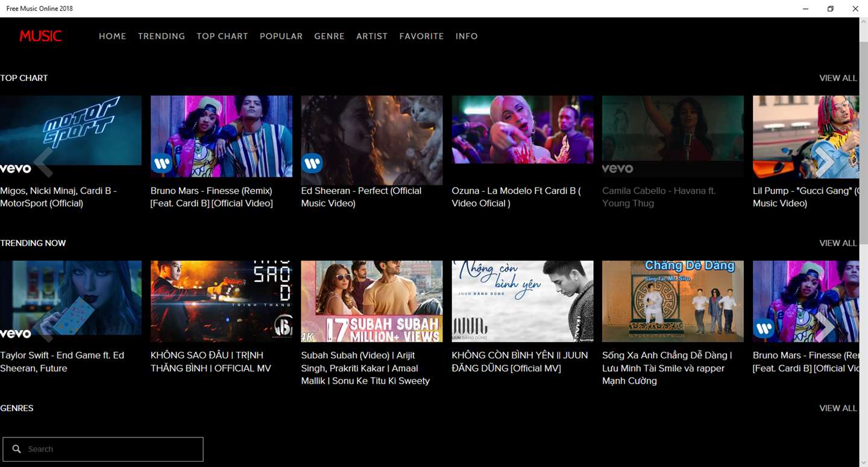
Task: Click the title 'Ed Sheeran - Perfect'
Action: (362, 197)
